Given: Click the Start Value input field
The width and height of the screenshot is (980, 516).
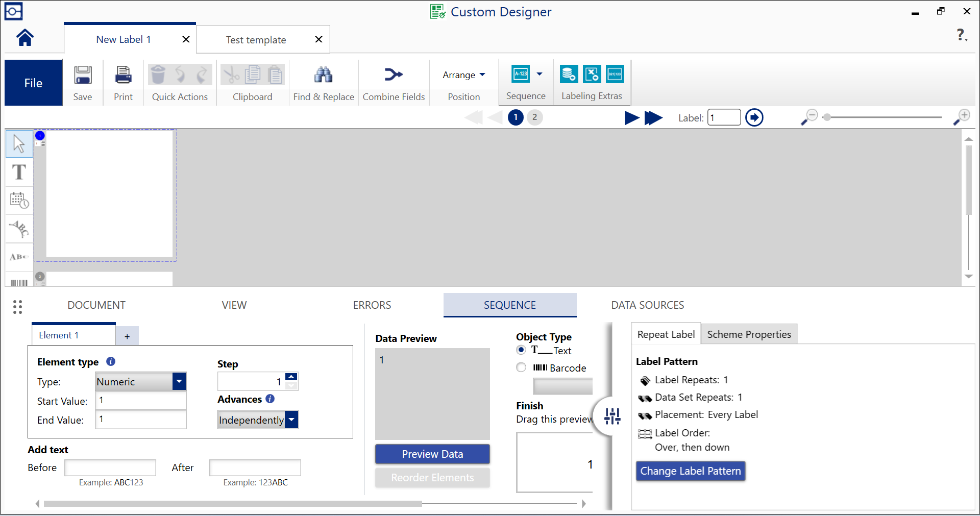Looking at the screenshot, I should point(141,400).
